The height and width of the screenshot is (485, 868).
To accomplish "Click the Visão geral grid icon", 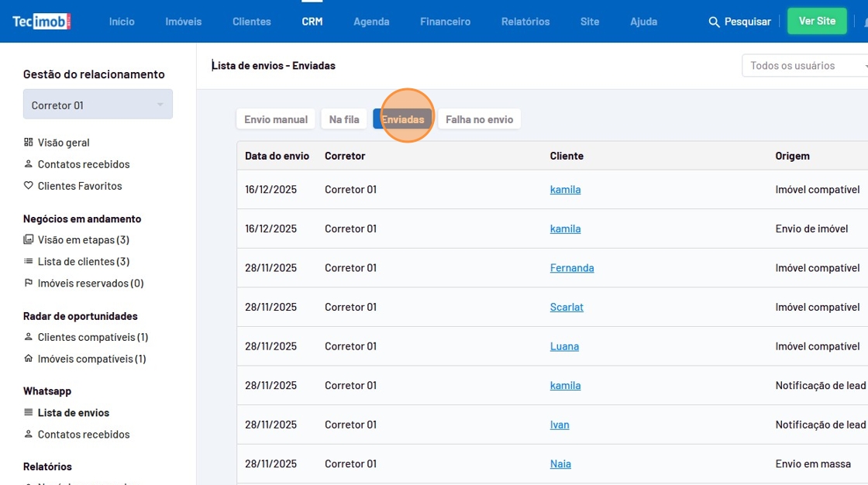I will (x=29, y=143).
